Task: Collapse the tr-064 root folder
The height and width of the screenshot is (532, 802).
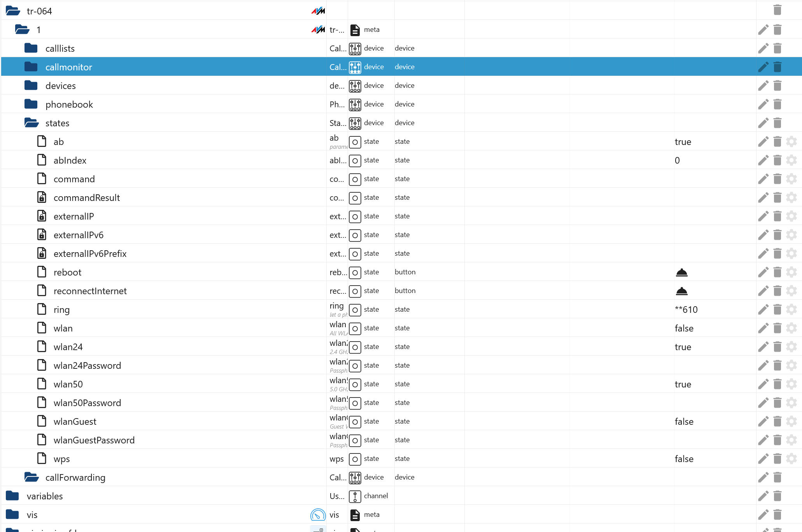Action: pos(13,11)
